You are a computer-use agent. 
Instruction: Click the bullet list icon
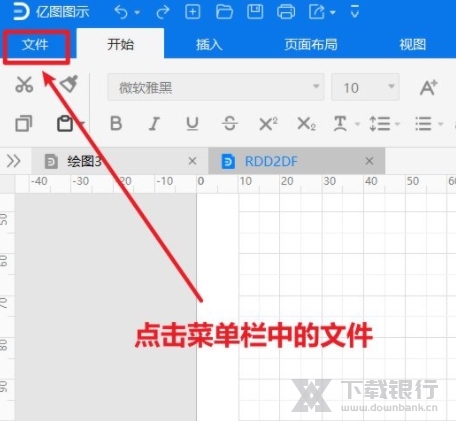pos(423,124)
